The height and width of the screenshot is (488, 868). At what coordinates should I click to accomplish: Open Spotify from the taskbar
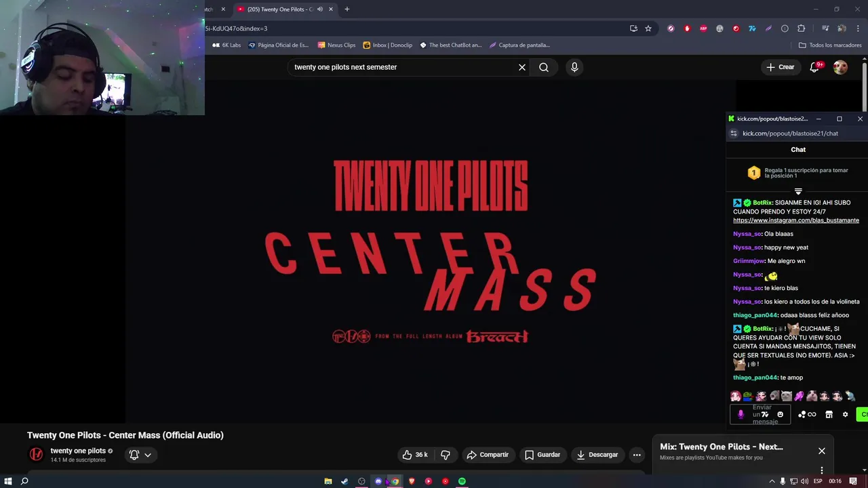point(462,481)
